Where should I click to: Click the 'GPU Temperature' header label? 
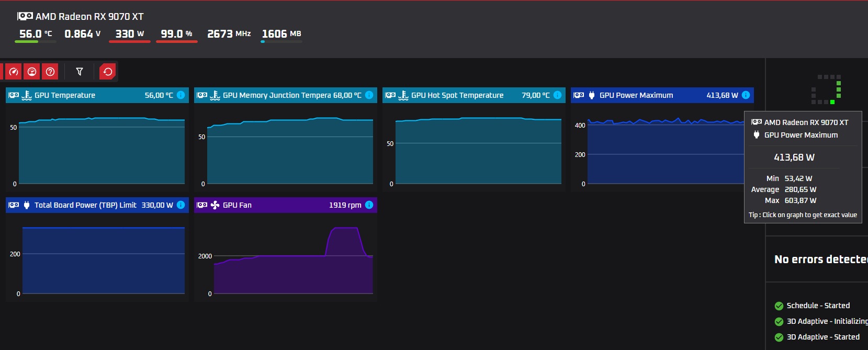(x=65, y=95)
